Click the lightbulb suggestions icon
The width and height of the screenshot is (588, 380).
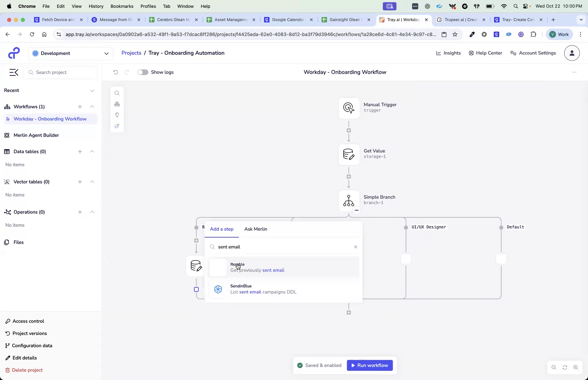[117, 115]
